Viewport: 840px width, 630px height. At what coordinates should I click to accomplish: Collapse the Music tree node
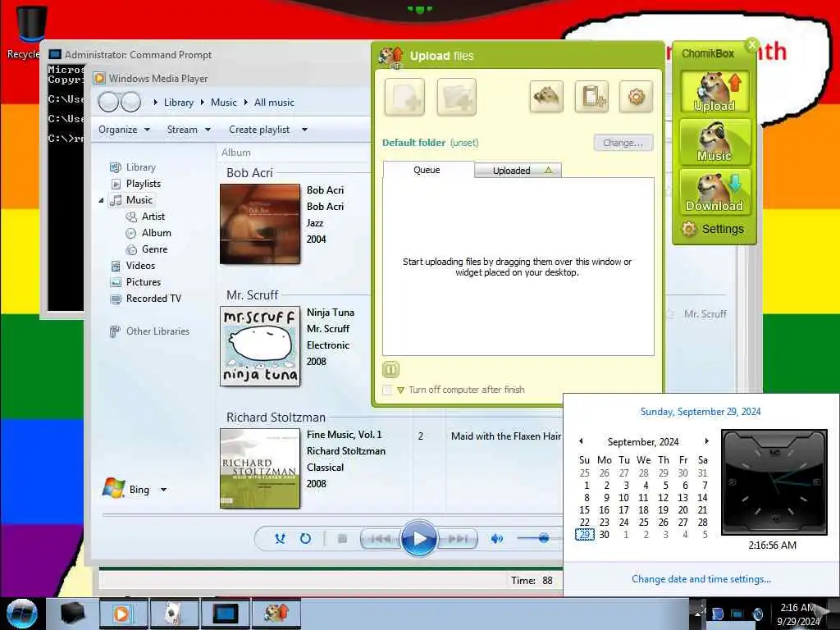pos(101,200)
